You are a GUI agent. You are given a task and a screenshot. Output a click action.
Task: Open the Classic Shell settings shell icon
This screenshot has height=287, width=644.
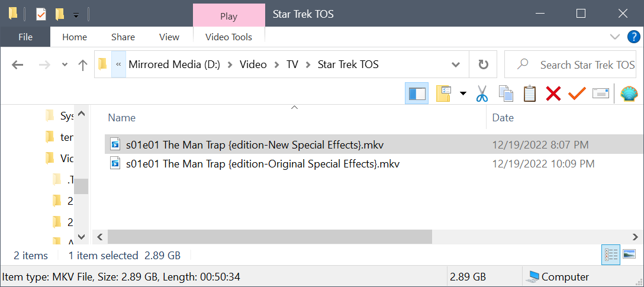[x=629, y=93]
